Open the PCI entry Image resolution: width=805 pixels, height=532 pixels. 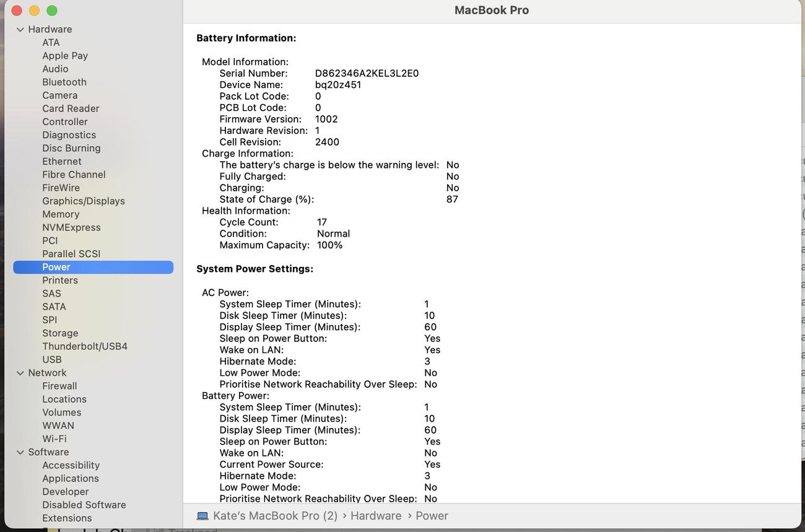coord(50,241)
